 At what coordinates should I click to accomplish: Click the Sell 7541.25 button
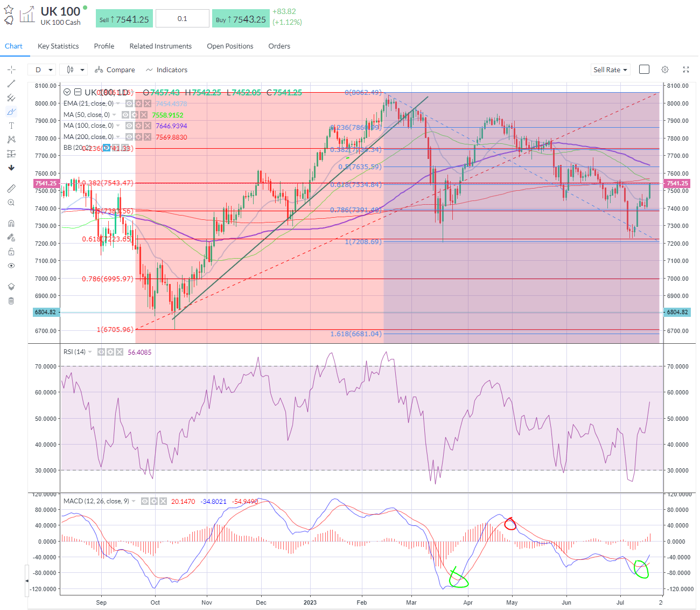[x=124, y=19]
